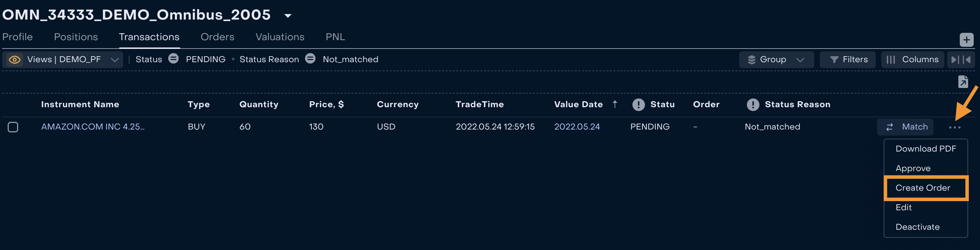Click the Status column warning icon
This screenshot has height=250, width=980.
[x=638, y=105]
